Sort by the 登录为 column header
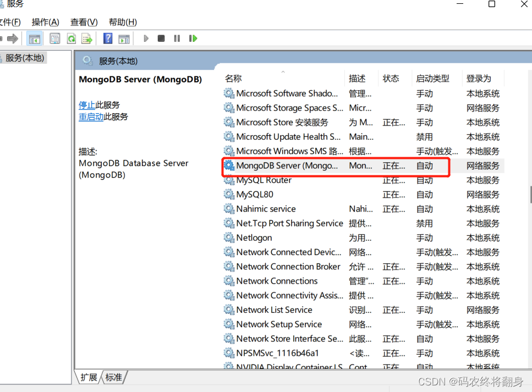 coord(483,79)
